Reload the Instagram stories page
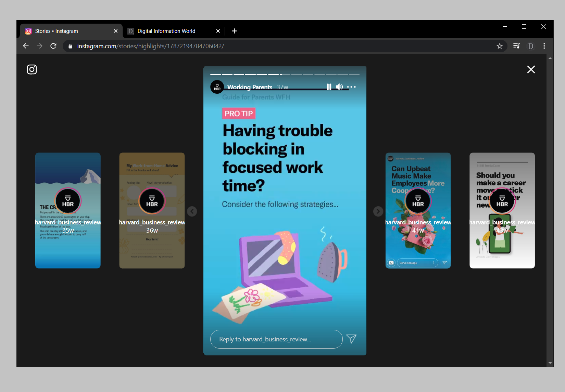Image resolution: width=565 pixels, height=392 pixels. click(x=53, y=45)
